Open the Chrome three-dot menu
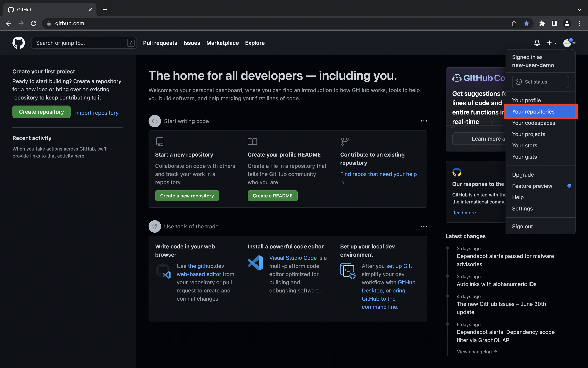This screenshot has width=588, height=368. [579, 23]
